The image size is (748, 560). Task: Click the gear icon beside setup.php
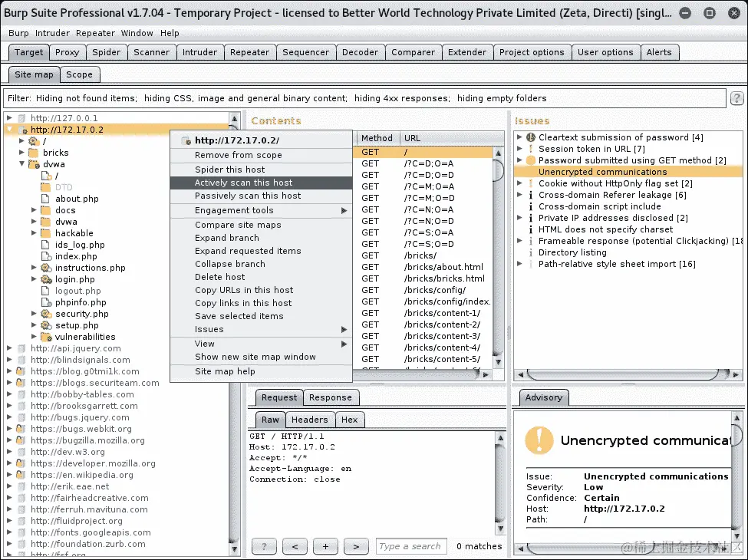coord(46,325)
